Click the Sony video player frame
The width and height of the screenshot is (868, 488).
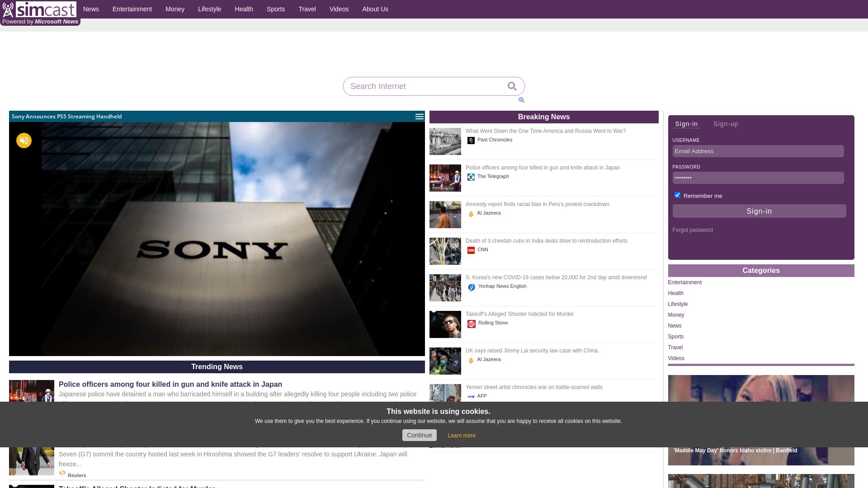coord(217,239)
